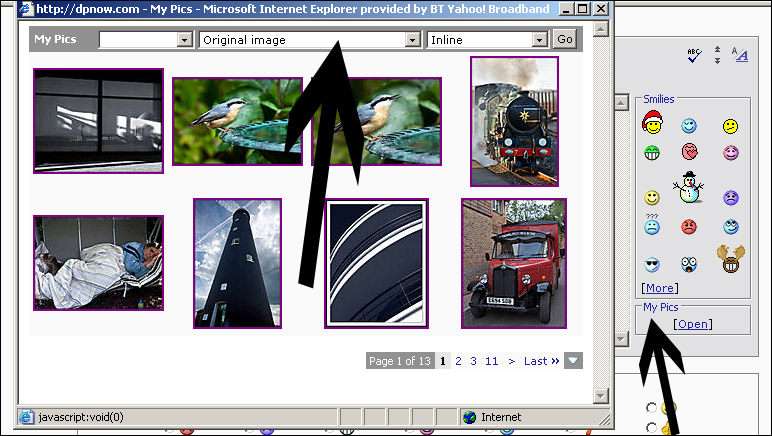Go to page 2 of pictures

pos(458,361)
